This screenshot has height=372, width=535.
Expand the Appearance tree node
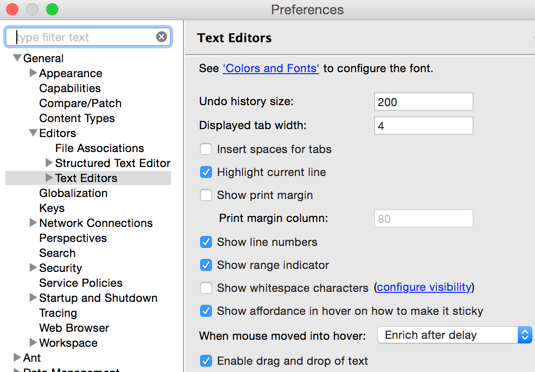click(33, 73)
